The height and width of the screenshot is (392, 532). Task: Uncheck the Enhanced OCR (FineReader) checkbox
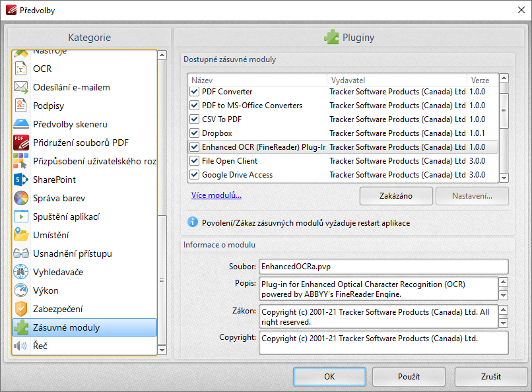[194, 147]
